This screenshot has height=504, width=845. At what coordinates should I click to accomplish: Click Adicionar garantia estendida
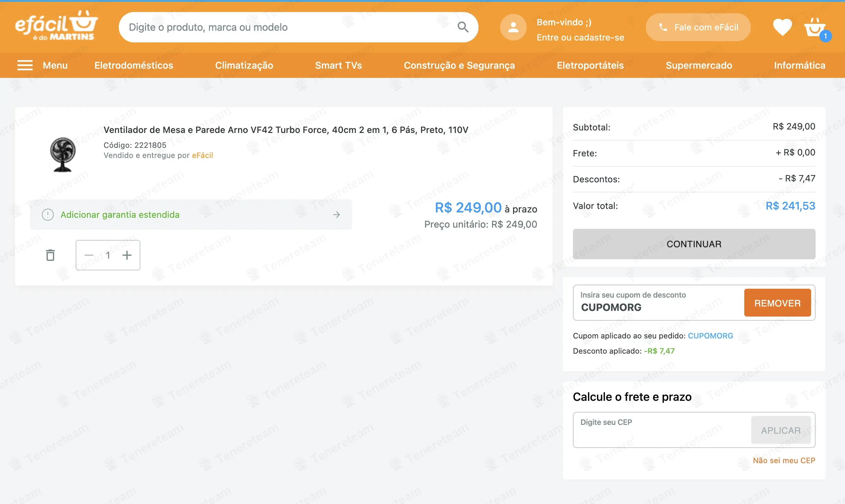pyautogui.click(x=120, y=215)
